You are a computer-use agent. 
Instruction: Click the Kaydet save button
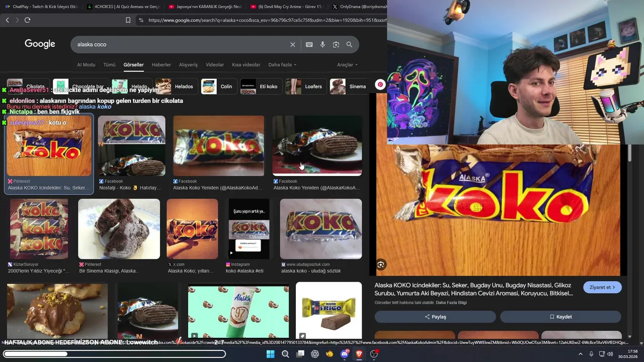[x=560, y=317]
